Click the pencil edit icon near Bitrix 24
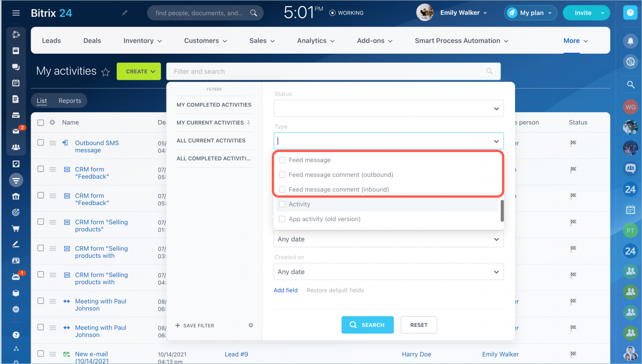This screenshot has height=364, width=642. tap(125, 13)
